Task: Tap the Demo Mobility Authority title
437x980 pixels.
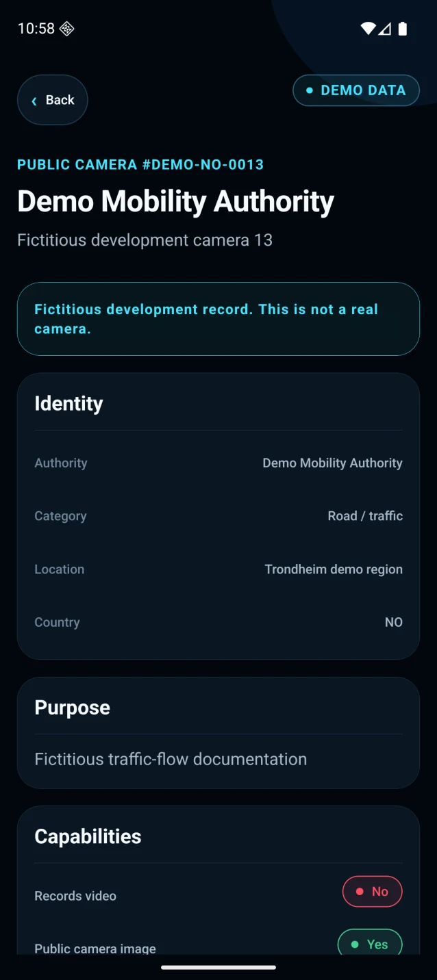Action: 175,201
